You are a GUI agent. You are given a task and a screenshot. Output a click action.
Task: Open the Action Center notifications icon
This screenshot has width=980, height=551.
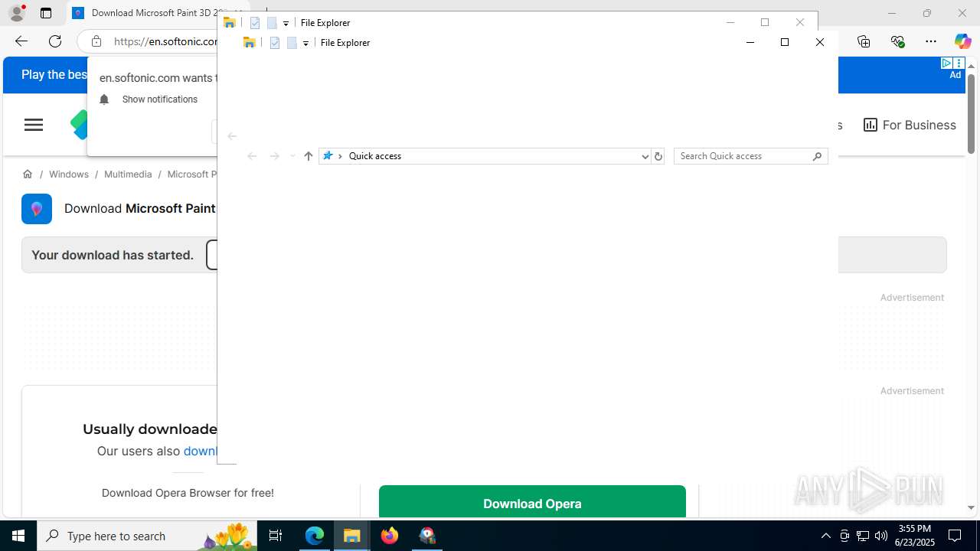point(955,536)
